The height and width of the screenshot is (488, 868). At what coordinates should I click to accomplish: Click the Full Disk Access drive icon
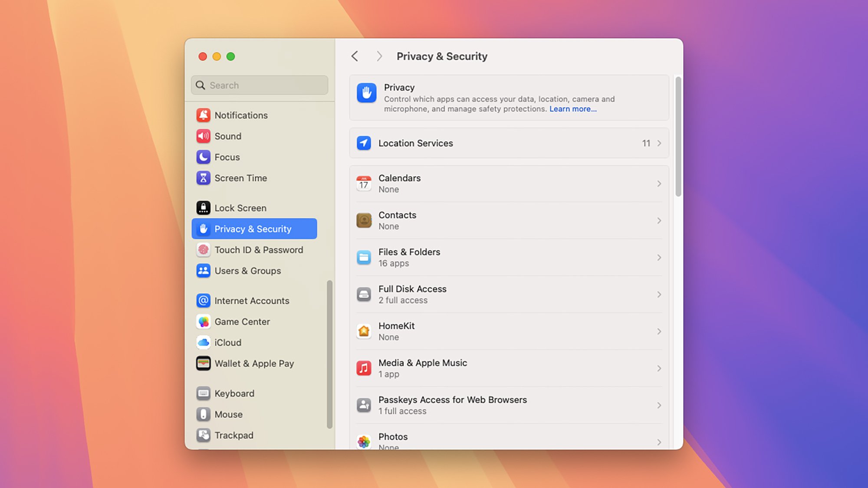[364, 295]
